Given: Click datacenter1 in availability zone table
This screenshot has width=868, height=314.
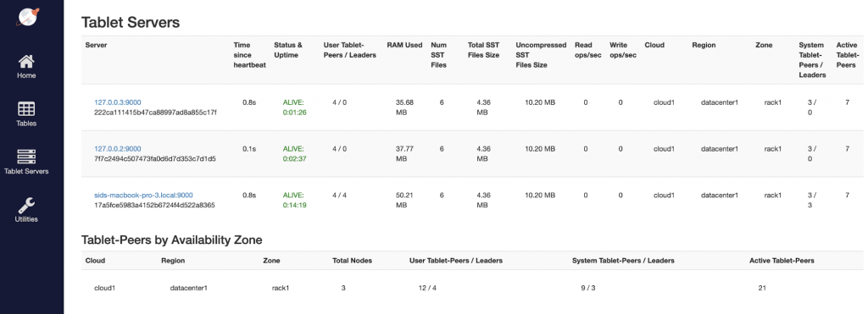Looking at the screenshot, I should coord(189,288).
